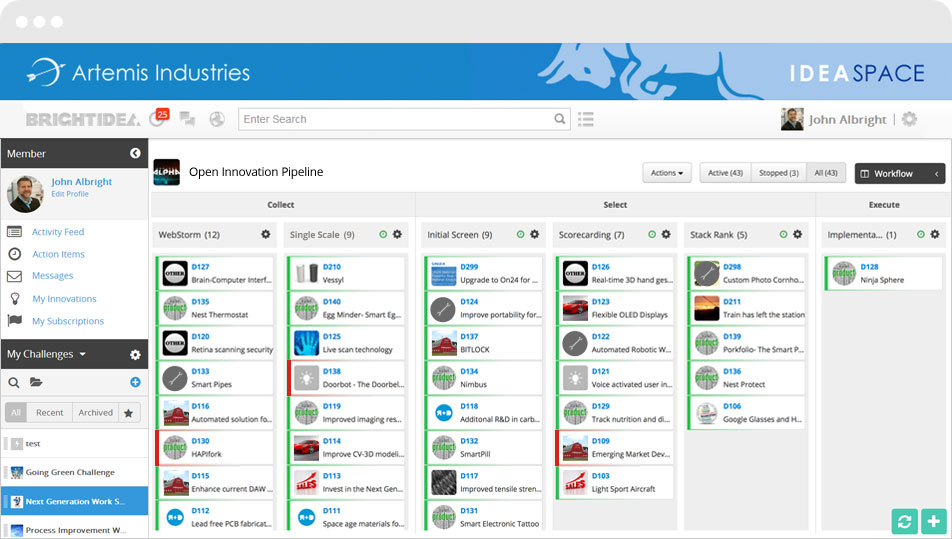Toggle the Workflow view button

[x=899, y=173]
